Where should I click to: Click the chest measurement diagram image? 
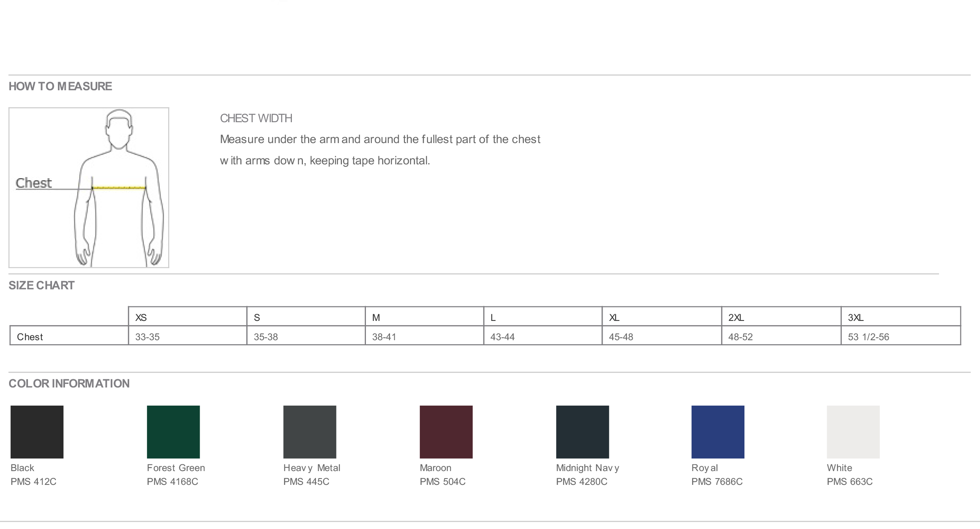pyautogui.click(x=89, y=188)
